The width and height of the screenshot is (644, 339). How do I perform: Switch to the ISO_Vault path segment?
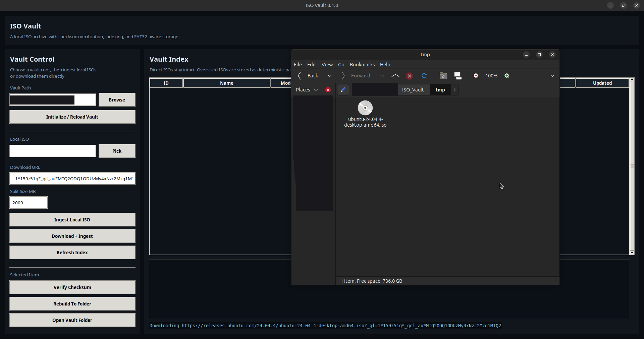(x=413, y=90)
